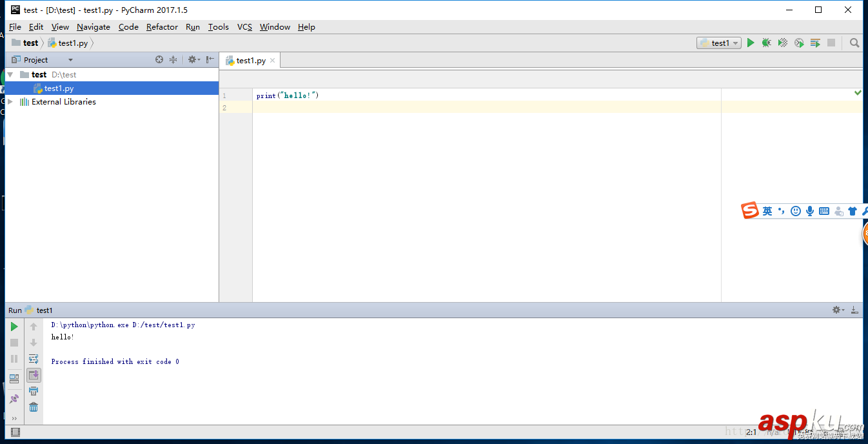
Task: Click the Sogou microphone voice input icon
Action: click(810, 211)
